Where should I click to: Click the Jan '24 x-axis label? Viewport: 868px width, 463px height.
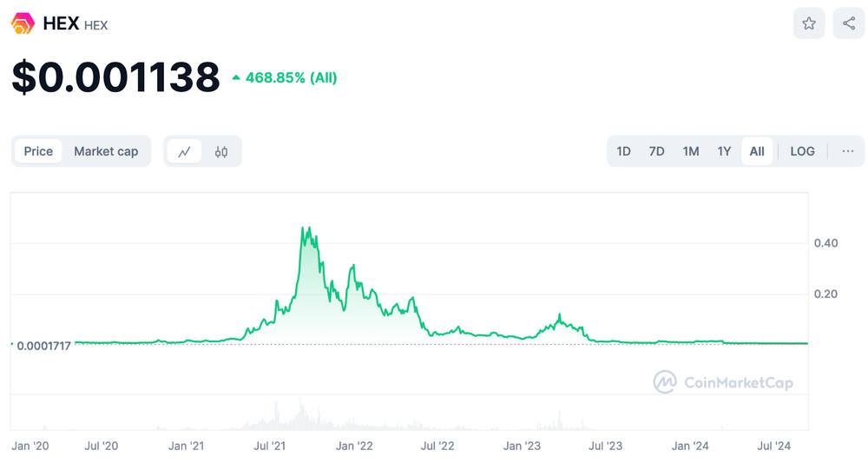(x=690, y=446)
